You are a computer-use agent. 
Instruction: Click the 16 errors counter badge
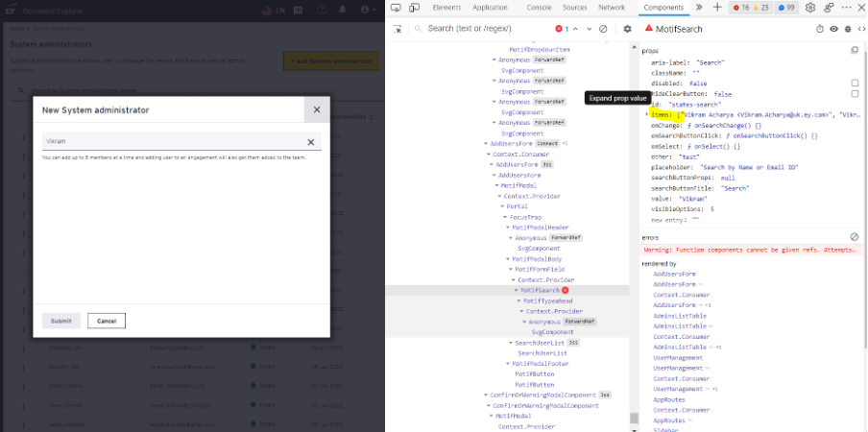740,8
